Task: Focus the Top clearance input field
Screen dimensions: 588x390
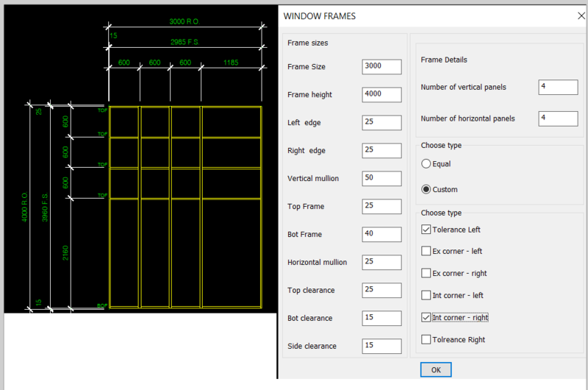Action: 381,291
